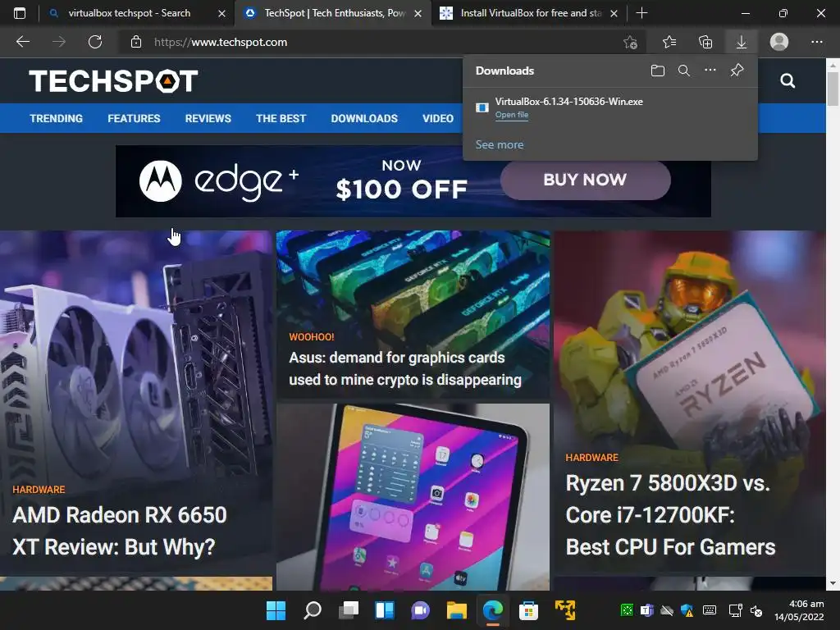Open File Explorer from the taskbar
This screenshot has width=840, height=630.
click(x=457, y=610)
